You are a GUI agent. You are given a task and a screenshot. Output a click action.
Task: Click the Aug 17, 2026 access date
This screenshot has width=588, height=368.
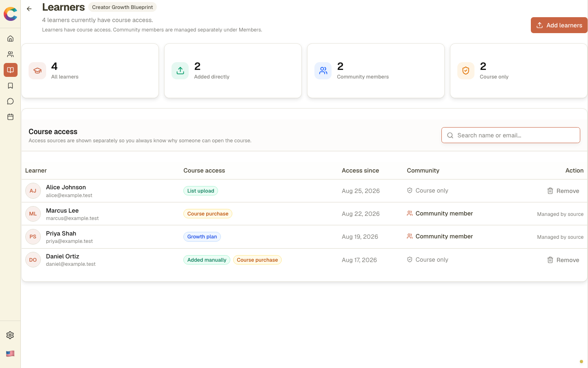359,260
